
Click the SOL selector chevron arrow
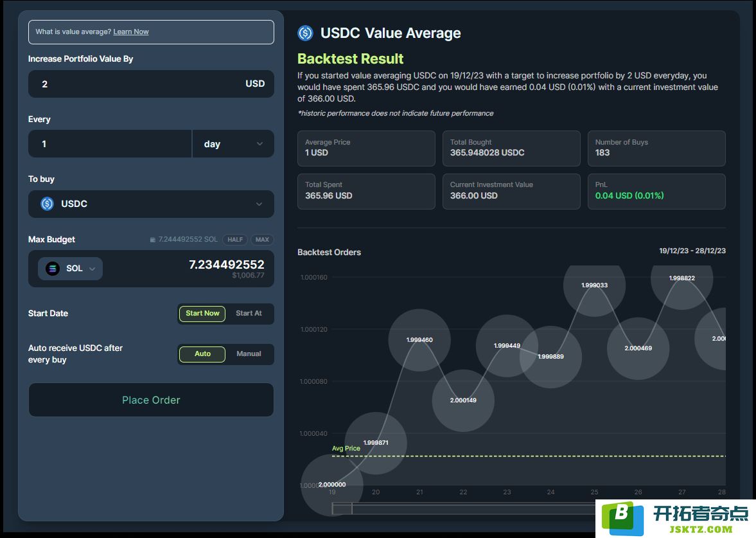pyautogui.click(x=92, y=269)
